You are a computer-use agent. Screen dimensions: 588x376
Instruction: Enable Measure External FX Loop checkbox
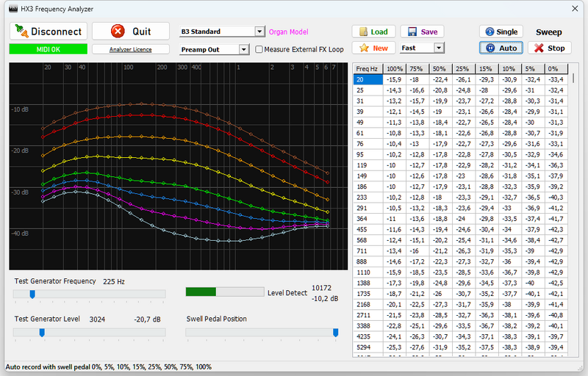tap(259, 50)
